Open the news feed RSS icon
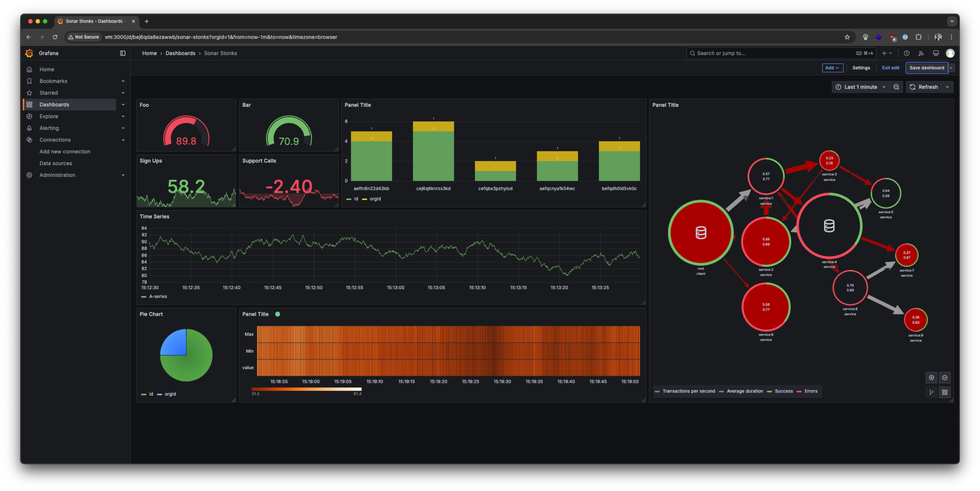 [x=921, y=53]
